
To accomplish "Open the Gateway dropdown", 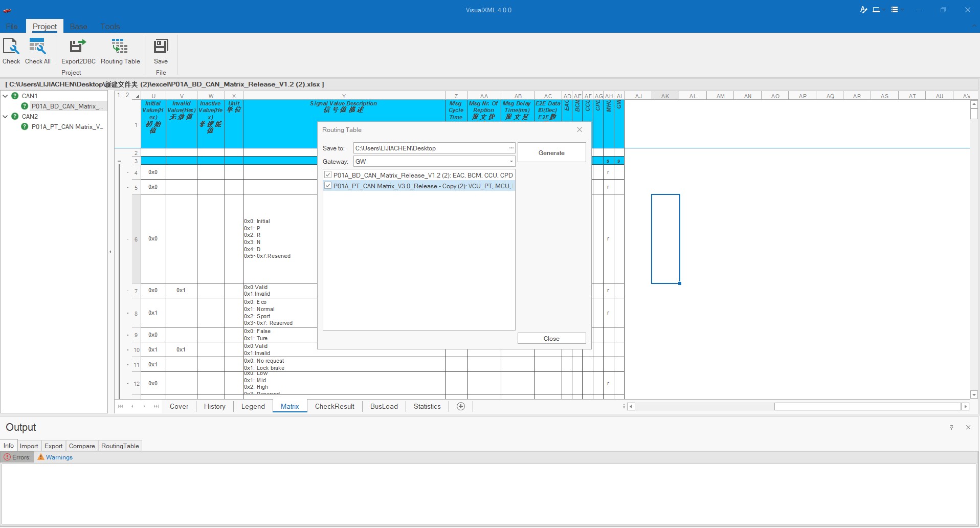I will 510,162.
